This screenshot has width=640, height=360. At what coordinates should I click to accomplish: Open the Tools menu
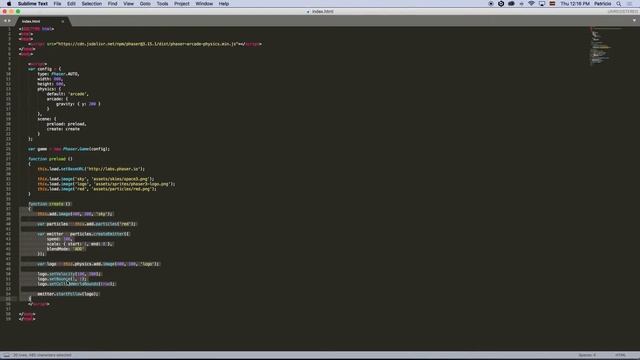coord(162,4)
